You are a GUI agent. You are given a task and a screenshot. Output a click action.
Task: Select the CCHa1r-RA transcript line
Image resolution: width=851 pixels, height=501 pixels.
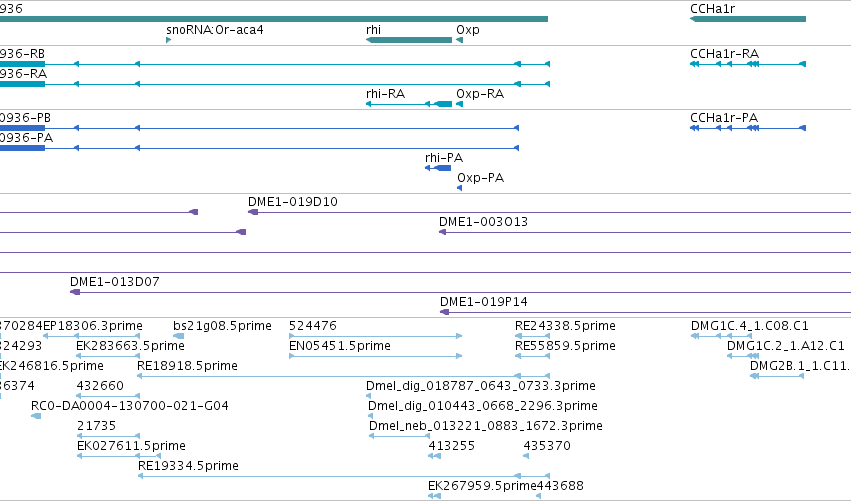coord(748,64)
